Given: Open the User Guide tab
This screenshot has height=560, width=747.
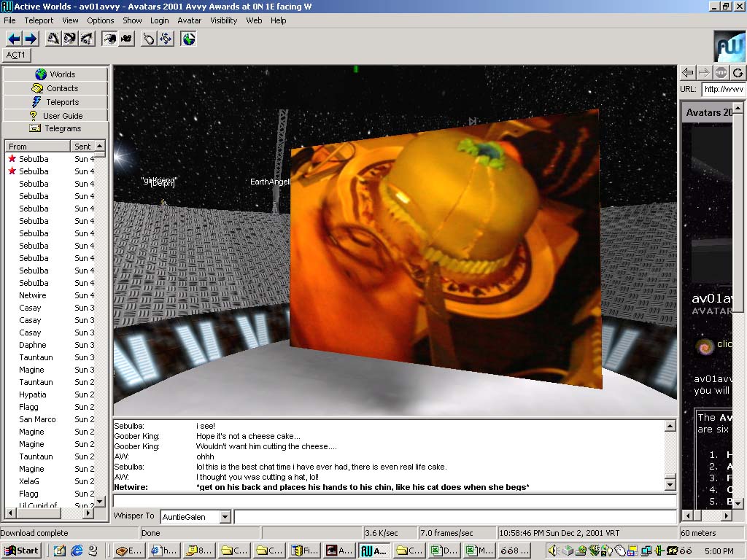Looking at the screenshot, I should coord(55,115).
